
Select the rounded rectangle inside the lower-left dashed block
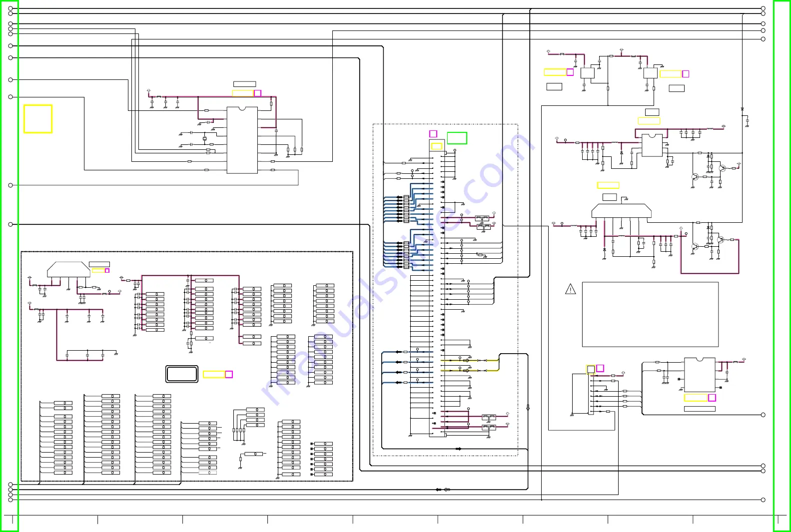[182, 374]
